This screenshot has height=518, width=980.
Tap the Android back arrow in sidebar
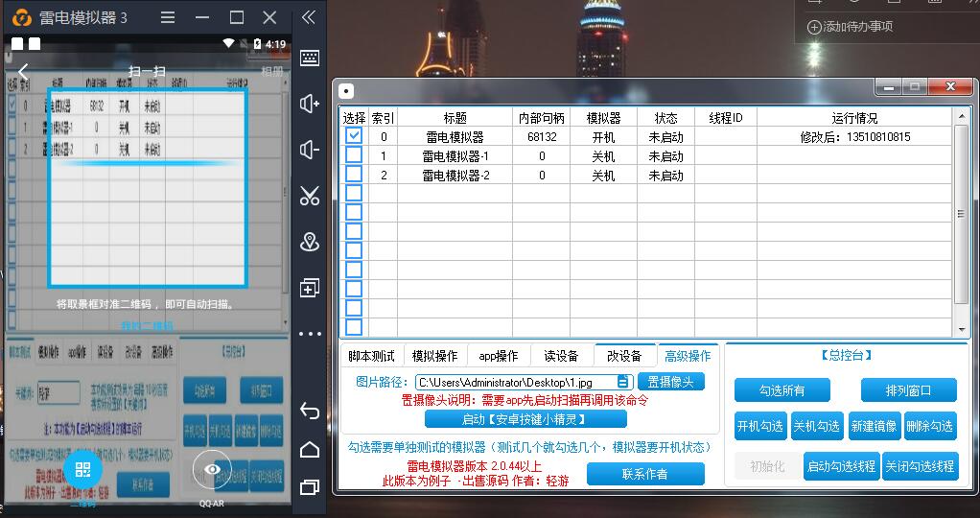tap(310, 411)
